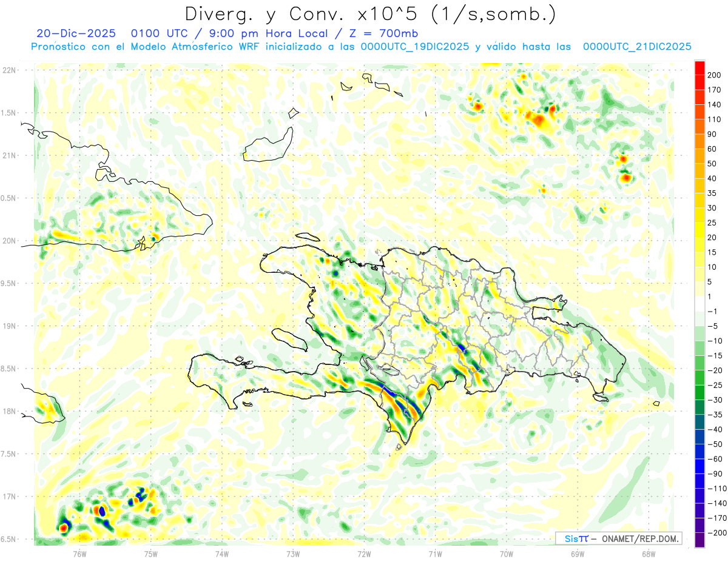
Task: Click the "72W" longitude label
Action: click(364, 554)
